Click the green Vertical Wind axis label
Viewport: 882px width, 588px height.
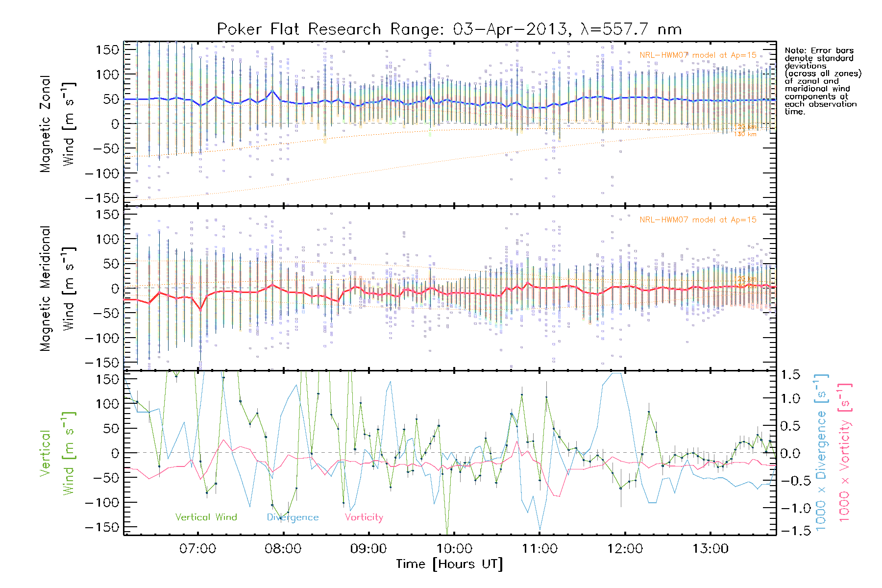57,453
